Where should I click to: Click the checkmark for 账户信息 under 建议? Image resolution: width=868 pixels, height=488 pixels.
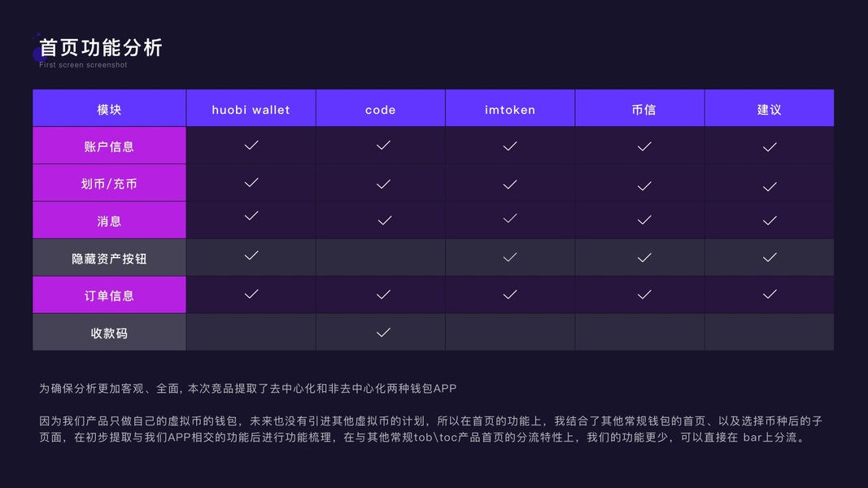(x=770, y=146)
